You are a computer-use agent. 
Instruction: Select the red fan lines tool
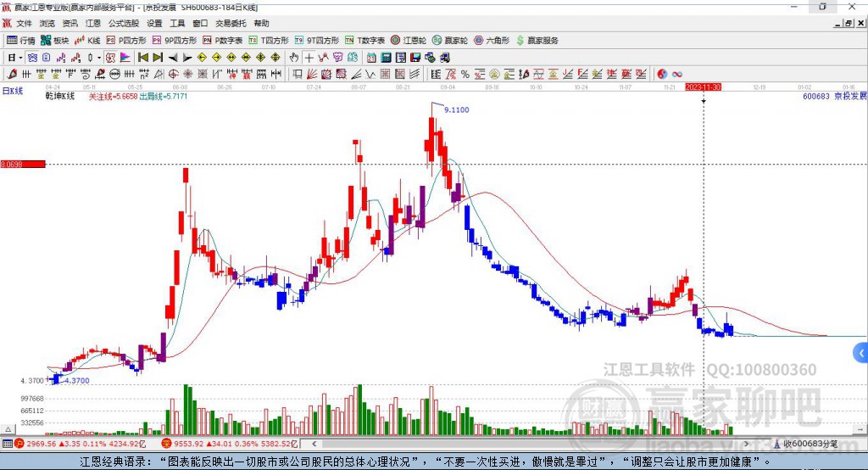312,74
